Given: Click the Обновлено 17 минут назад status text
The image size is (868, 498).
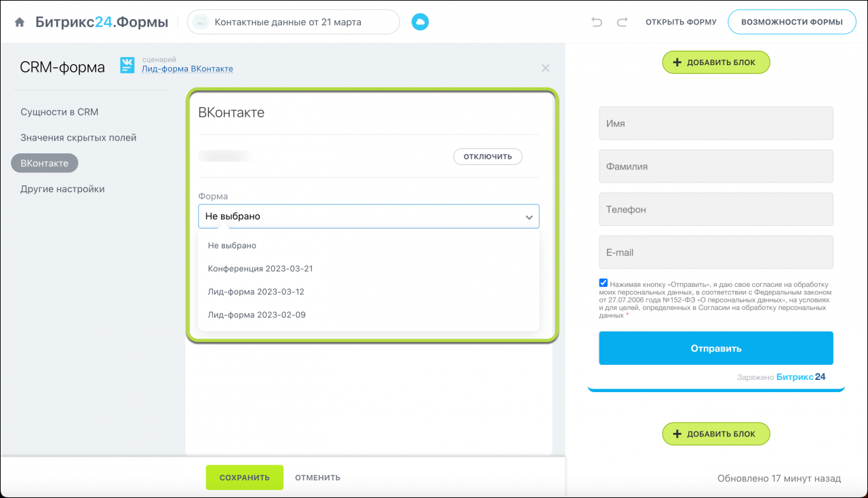Looking at the screenshot, I should [x=779, y=478].
